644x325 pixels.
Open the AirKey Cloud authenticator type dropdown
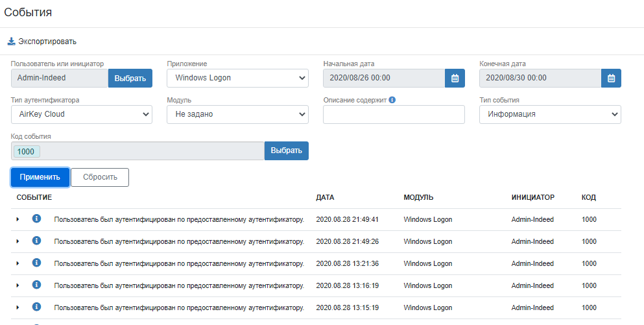pyautogui.click(x=82, y=114)
